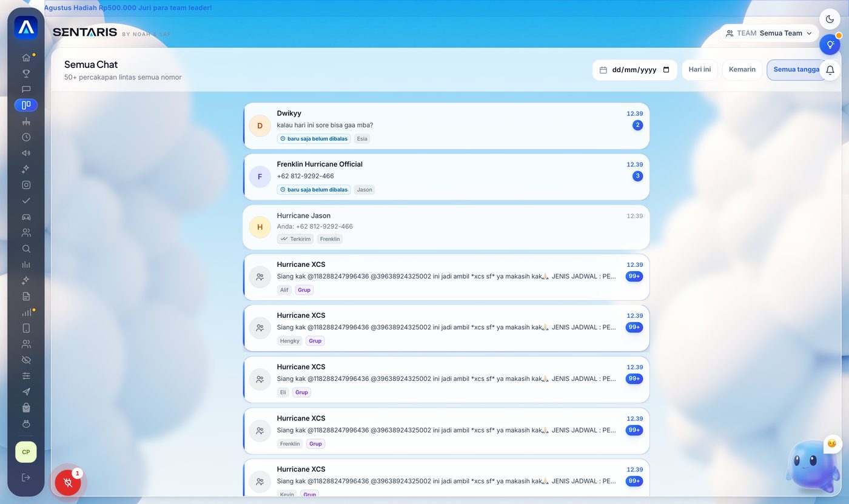The height and width of the screenshot is (504, 849).
Task: Open Hurricane XCS chat tagged Hengky
Action: (x=446, y=328)
